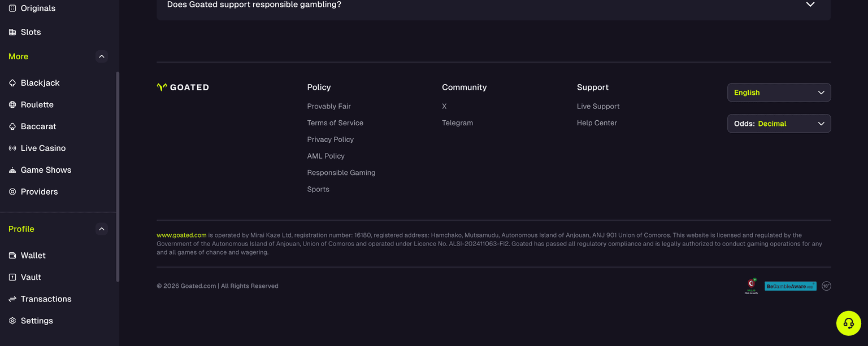Click the 'Community' column heading
The width and height of the screenshot is (868, 346).
coord(464,87)
